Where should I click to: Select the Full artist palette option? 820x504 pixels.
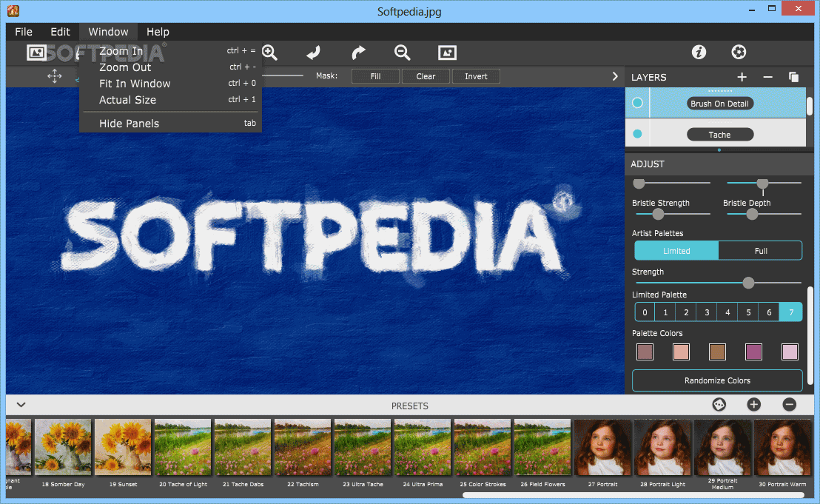760,251
